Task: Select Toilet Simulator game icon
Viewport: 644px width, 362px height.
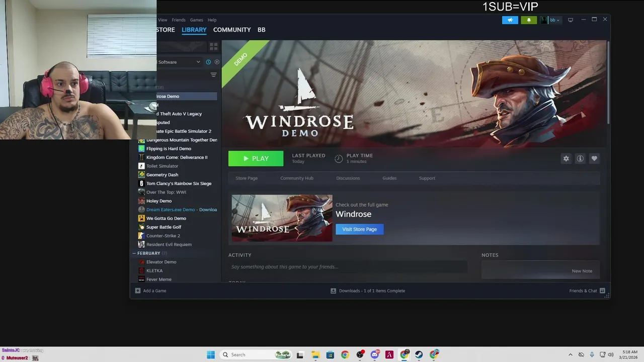Action: point(141,166)
